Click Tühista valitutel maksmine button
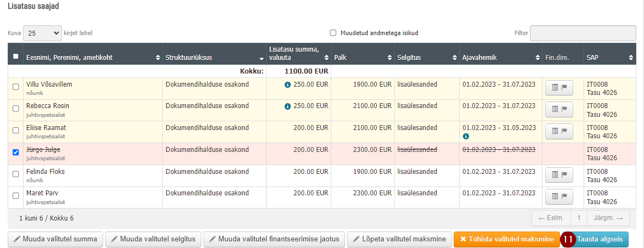Viewport: 644px width, 248px height. click(507, 239)
